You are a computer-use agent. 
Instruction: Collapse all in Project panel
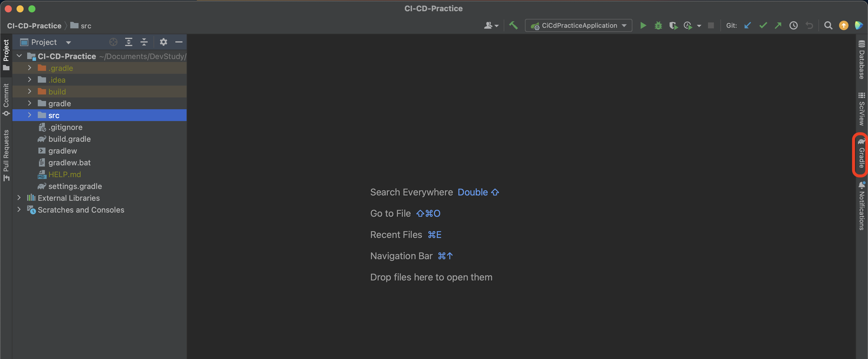144,42
